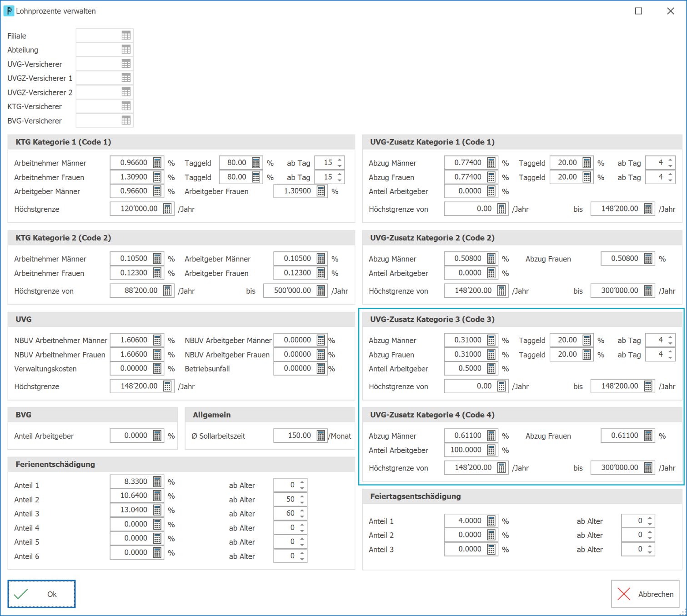Open calculator for KTG Kategorie 1 Höchstgrenze 120'000.00
Viewport: 687px width, 616px height.
pyautogui.click(x=167, y=209)
